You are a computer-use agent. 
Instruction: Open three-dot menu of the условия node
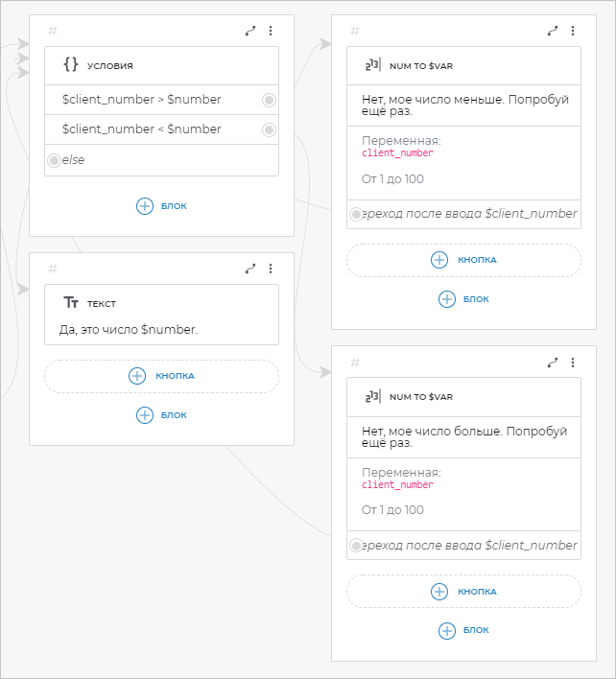pos(271,31)
